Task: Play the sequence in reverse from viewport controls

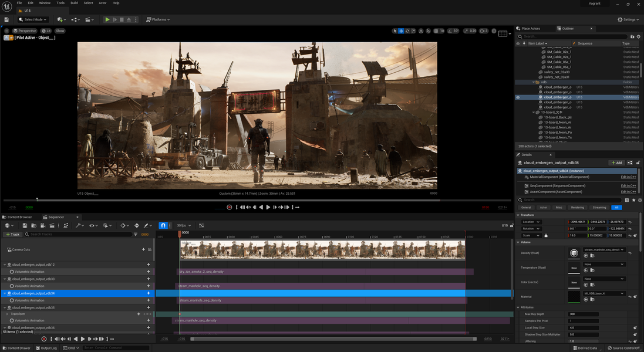Action: tap(261, 207)
